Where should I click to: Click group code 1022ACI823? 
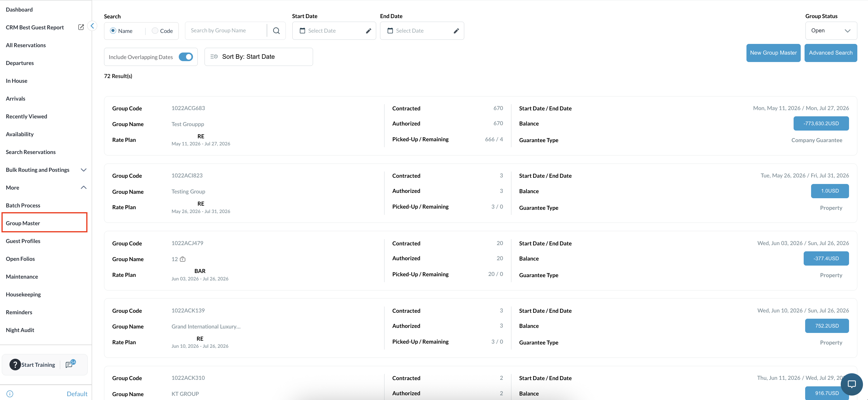coord(187,175)
